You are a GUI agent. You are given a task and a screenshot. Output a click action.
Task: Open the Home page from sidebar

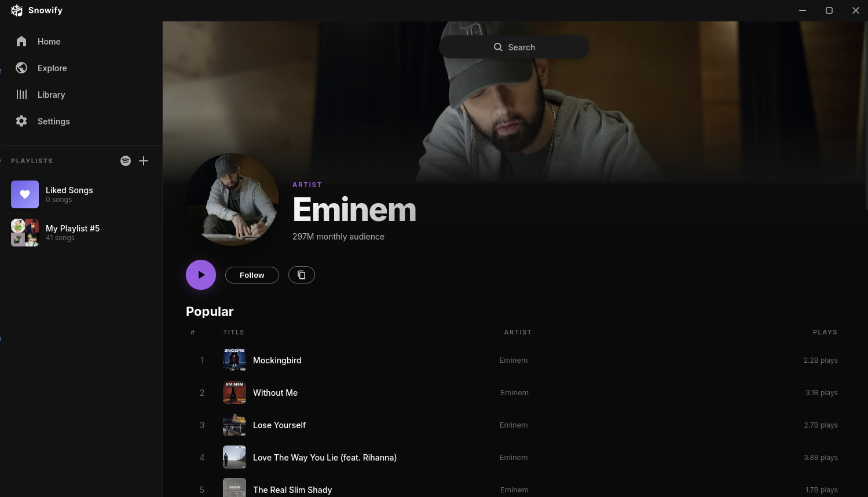(x=81, y=42)
